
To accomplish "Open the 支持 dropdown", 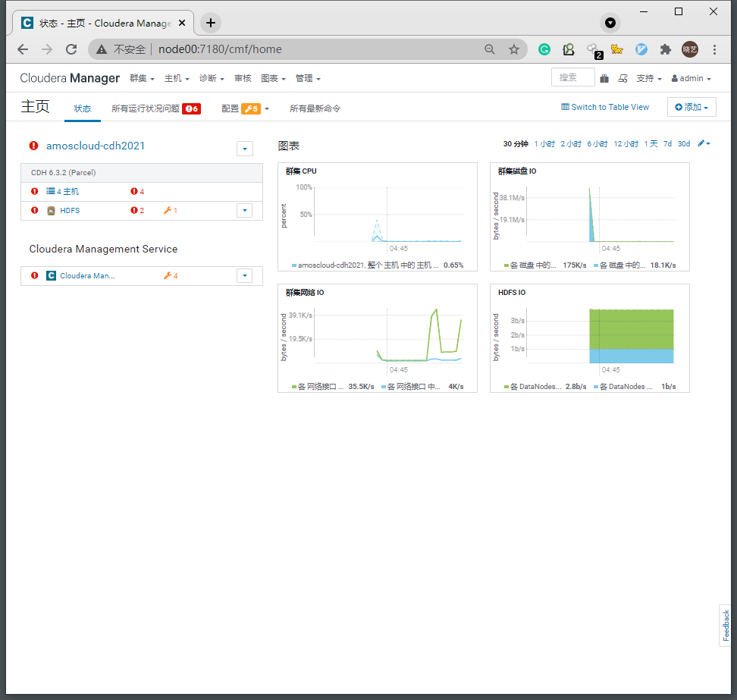I will (x=649, y=79).
